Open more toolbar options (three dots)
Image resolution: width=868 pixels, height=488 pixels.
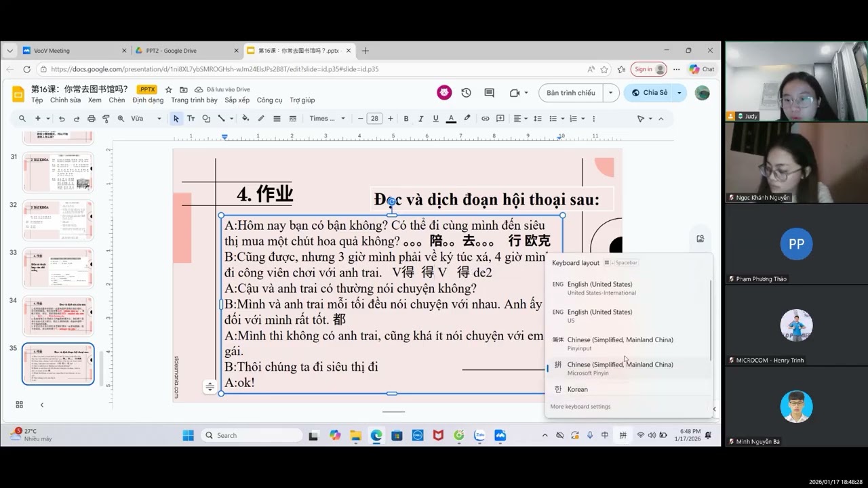(x=594, y=119)
